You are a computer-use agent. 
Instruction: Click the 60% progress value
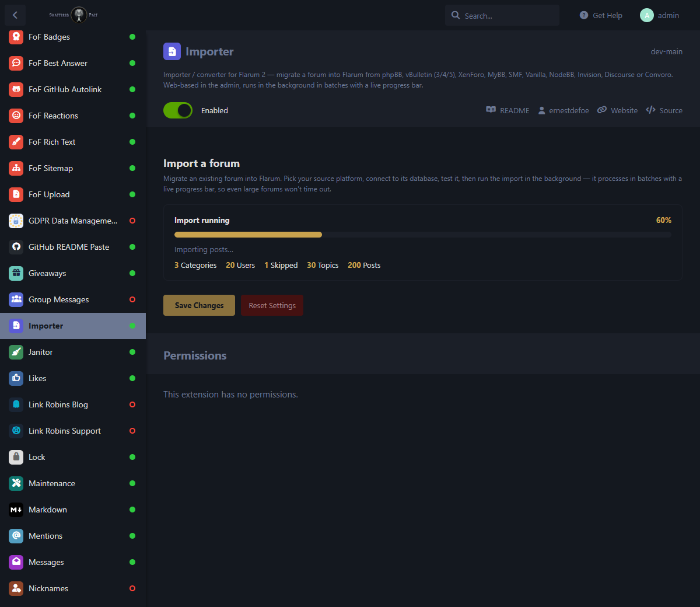pos(664,220)
